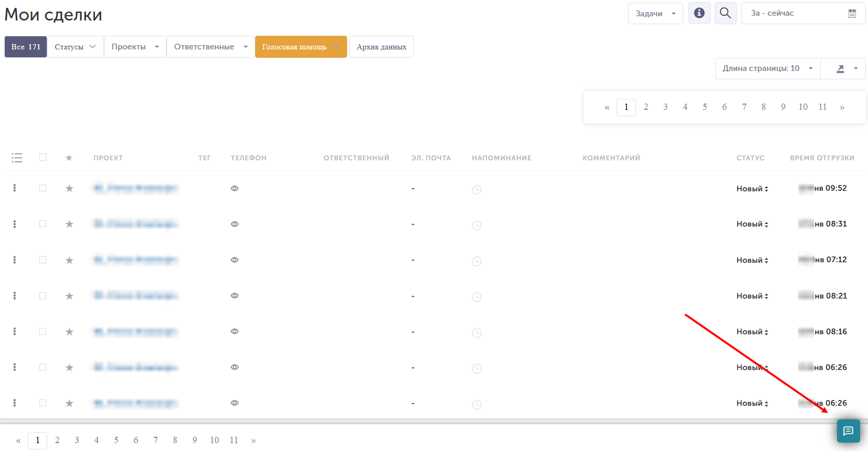Click the magnifier search icon
Viewport: 868px width, 451px height.
[725, 13]
